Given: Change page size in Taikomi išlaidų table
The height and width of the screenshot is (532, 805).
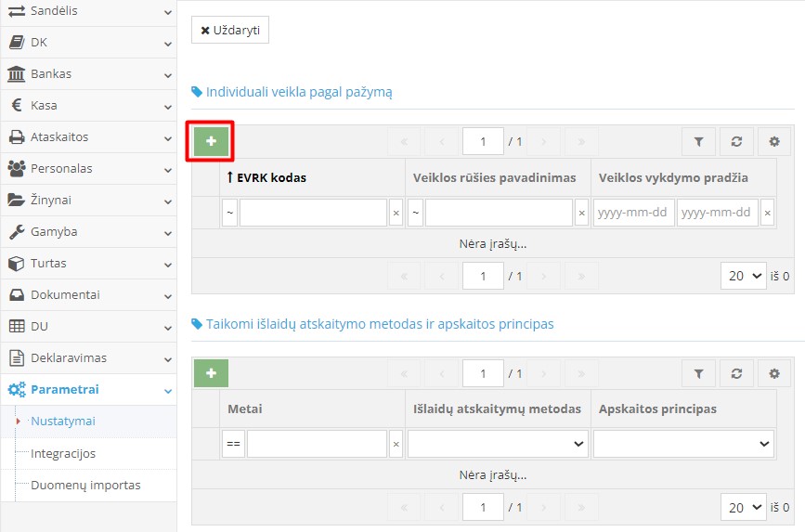Looking at the screenshot, I should [x=744, y=508].
